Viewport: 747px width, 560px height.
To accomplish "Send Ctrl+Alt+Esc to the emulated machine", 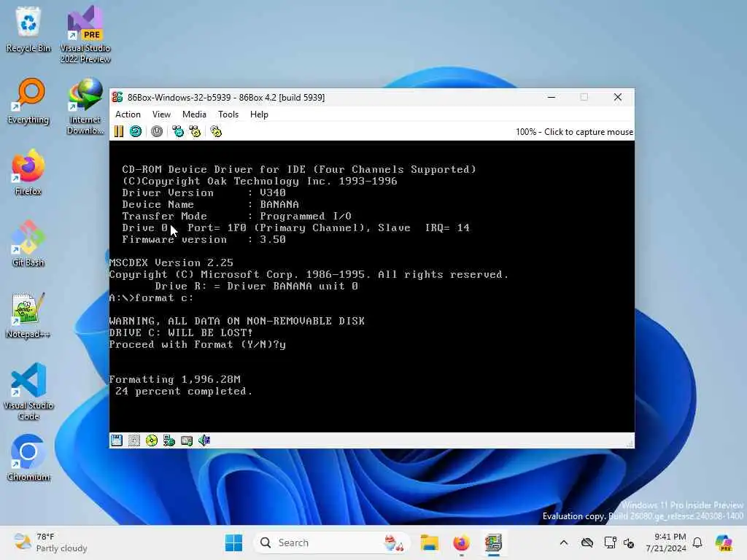I will click(x=195, y=131).
